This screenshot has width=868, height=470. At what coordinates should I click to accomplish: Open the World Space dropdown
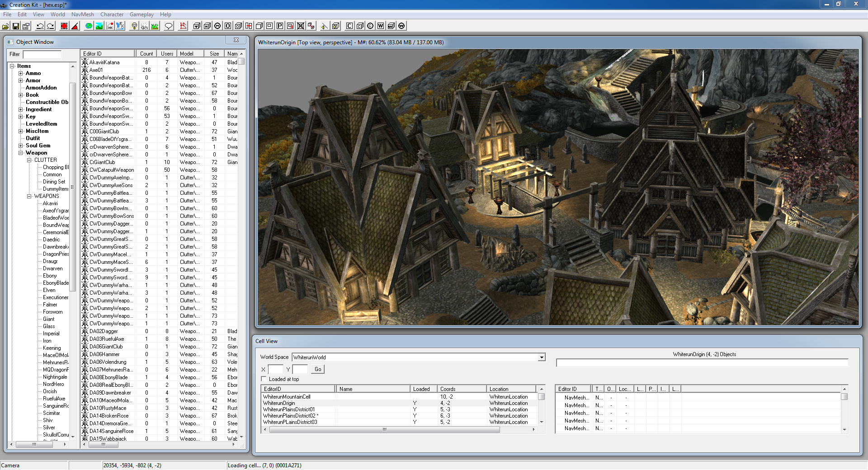(x=541, y=357)
